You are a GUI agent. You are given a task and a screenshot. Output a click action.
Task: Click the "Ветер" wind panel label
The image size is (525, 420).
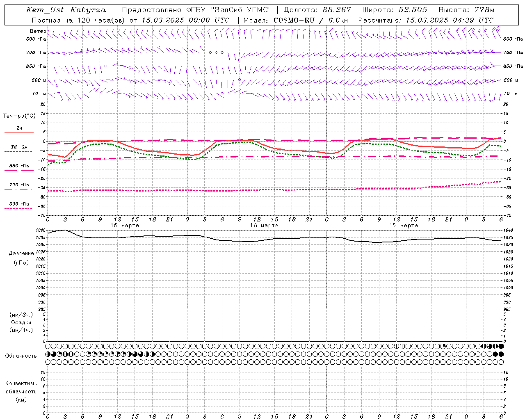38,31
